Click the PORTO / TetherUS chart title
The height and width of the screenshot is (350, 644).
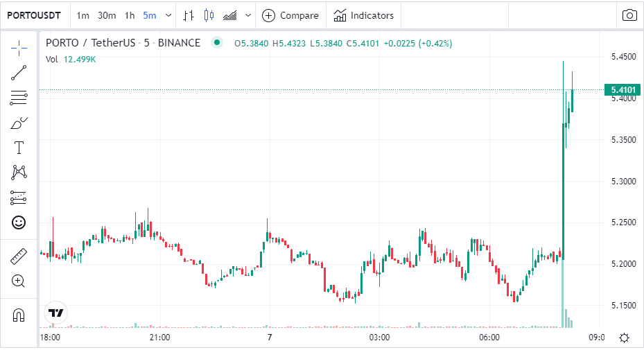123,43
